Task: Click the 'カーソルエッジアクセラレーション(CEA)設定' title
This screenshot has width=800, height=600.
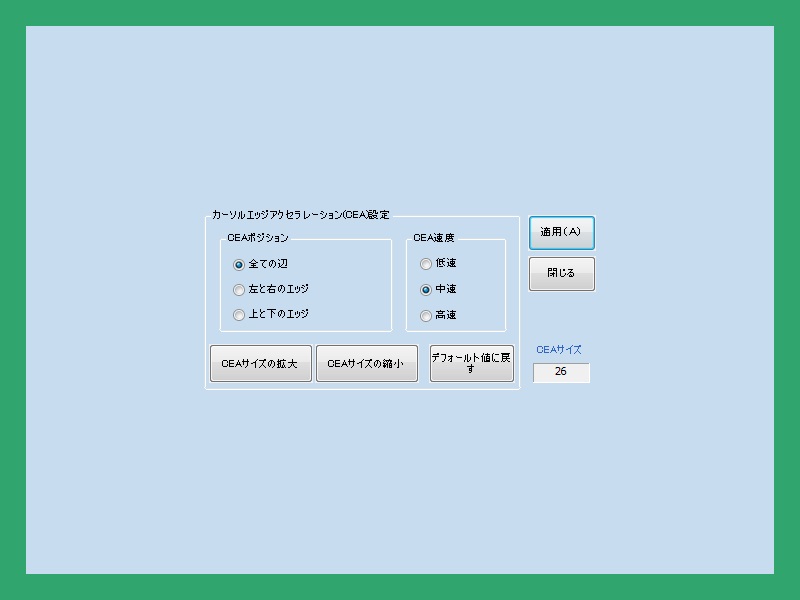Action: [301, 215]
